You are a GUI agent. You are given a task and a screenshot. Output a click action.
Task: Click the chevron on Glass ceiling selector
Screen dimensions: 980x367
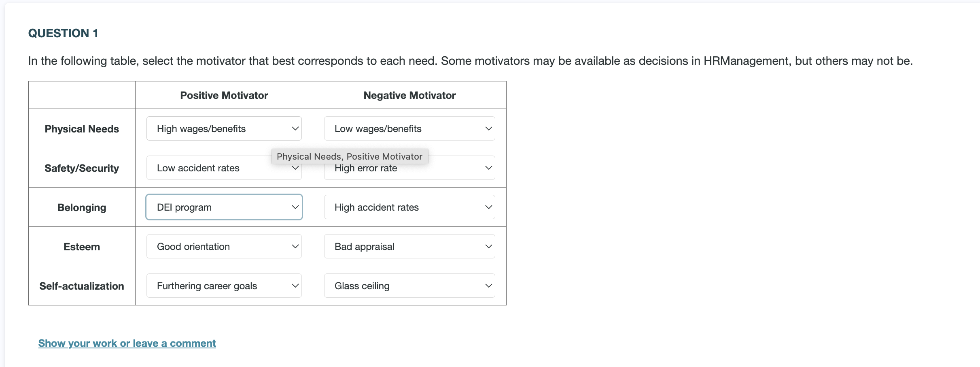click(x=488, y=285)
